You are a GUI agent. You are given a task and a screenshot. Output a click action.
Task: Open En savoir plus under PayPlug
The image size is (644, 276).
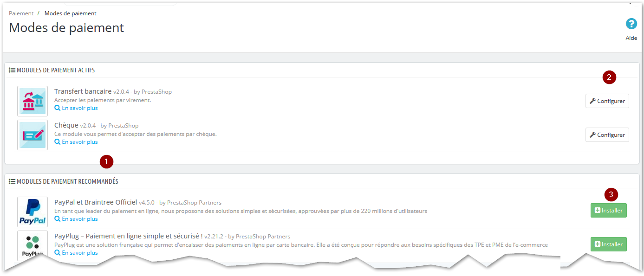(76, 253)
